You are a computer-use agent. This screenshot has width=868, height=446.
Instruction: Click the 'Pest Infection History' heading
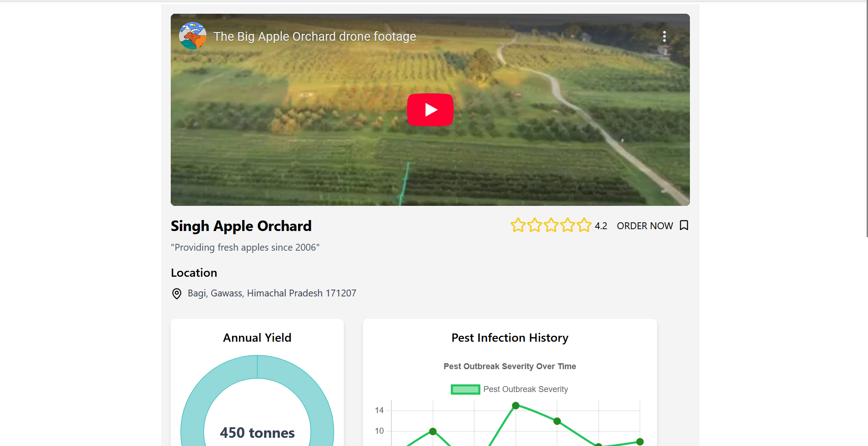(510, 338)
